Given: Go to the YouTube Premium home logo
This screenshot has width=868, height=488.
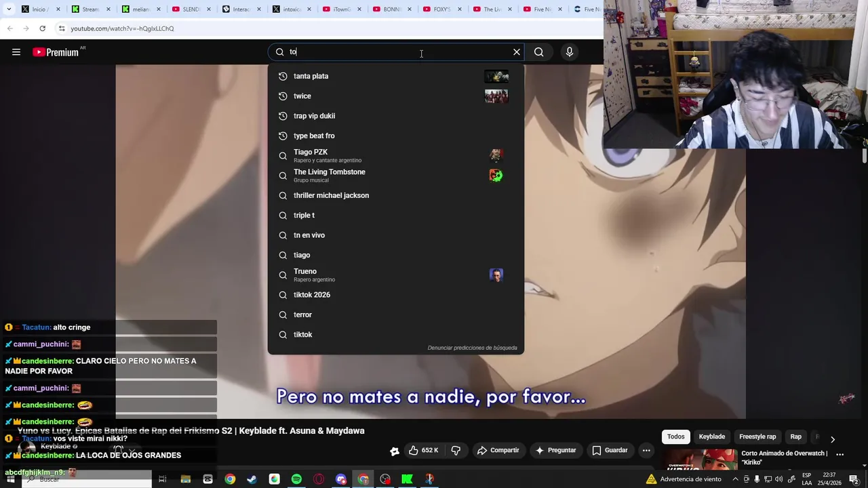Looking at the screenshot, I should pos(56,52).
